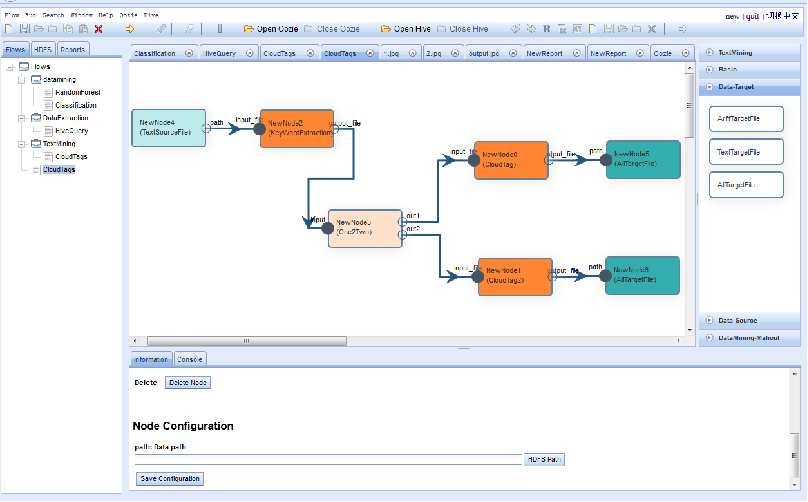Select the NewNode4 TextSourceFile node
Viewport: 808px width, 502px height.
tap(169, 128)
